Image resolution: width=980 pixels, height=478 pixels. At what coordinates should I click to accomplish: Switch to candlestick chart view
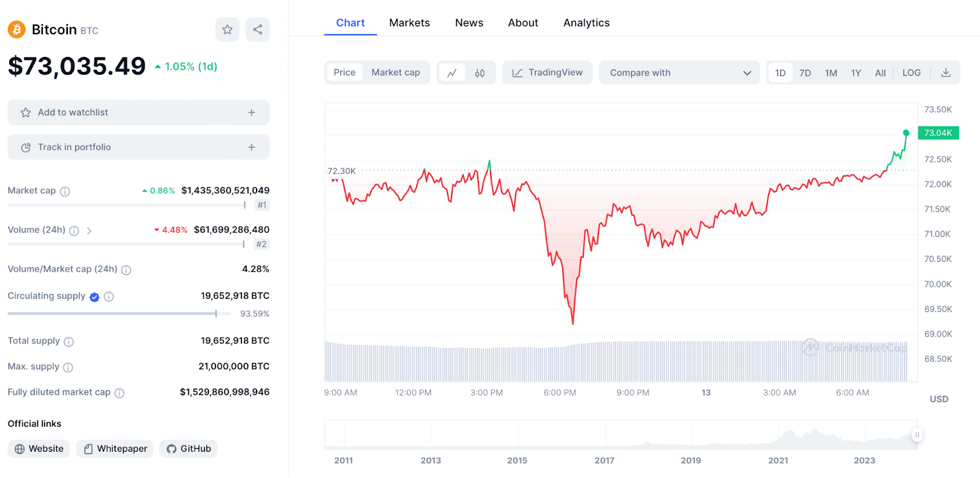coord(480,73)
